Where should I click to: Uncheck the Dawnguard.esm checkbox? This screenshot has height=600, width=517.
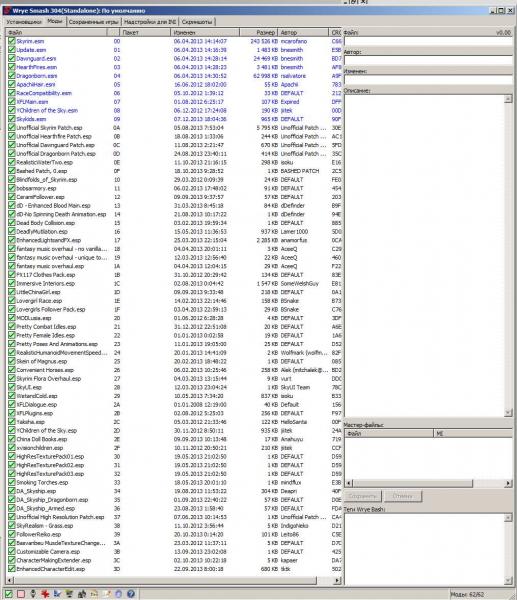click(x=12, y=58)
